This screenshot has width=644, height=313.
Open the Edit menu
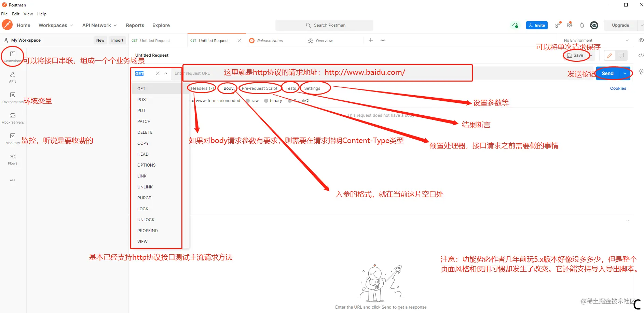click(16, 14)
